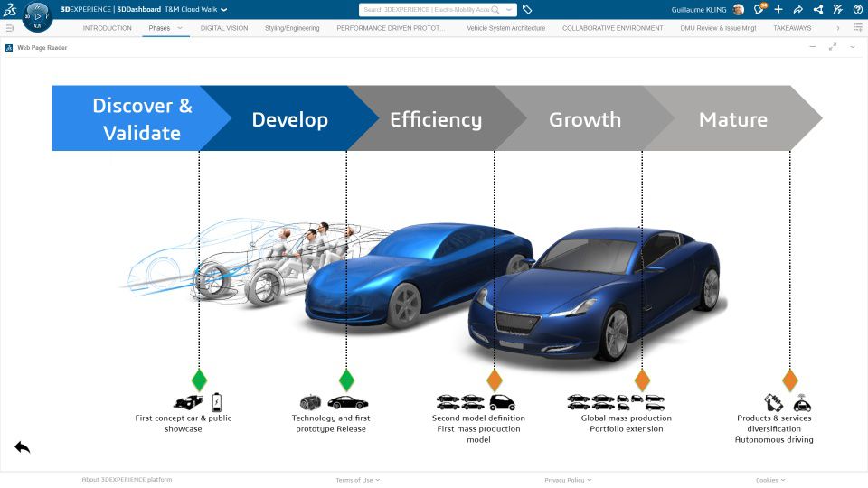
Task: Open notifications bell icon
Action: tap(759, 10)
